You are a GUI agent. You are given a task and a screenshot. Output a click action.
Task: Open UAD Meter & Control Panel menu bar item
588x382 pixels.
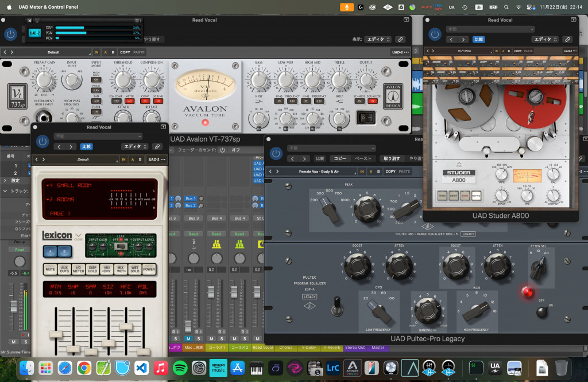coord(47,7)
